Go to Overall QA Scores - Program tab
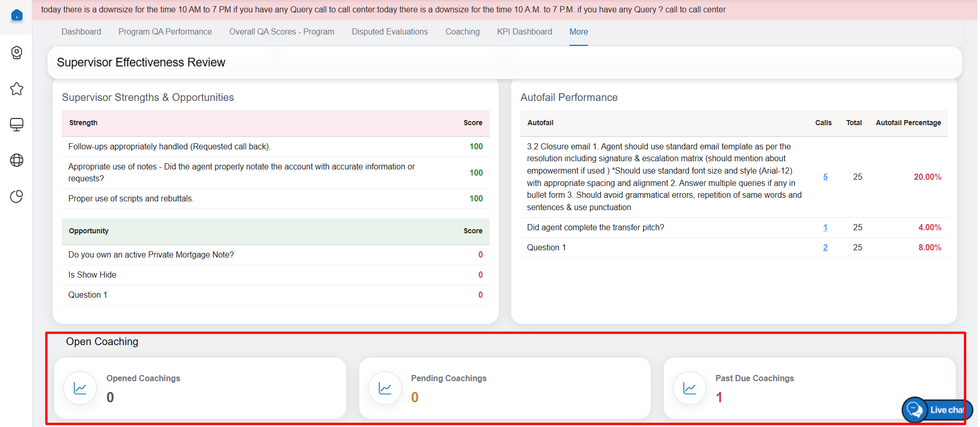Screen dimensions: 980x427 point(282,32)
